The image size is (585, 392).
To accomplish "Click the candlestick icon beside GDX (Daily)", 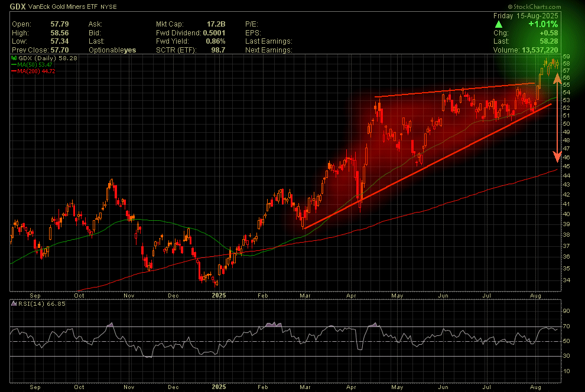I will pos(14,58).
